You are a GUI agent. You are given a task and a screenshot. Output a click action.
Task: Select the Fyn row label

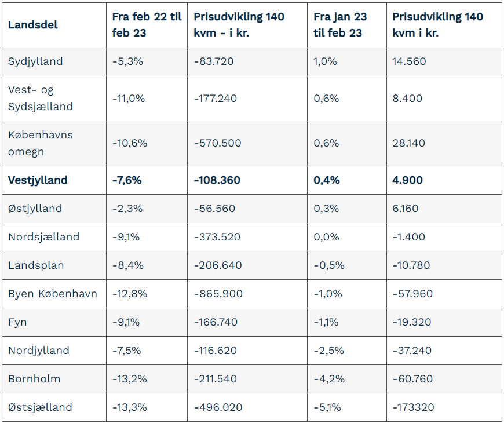[17, 322]
